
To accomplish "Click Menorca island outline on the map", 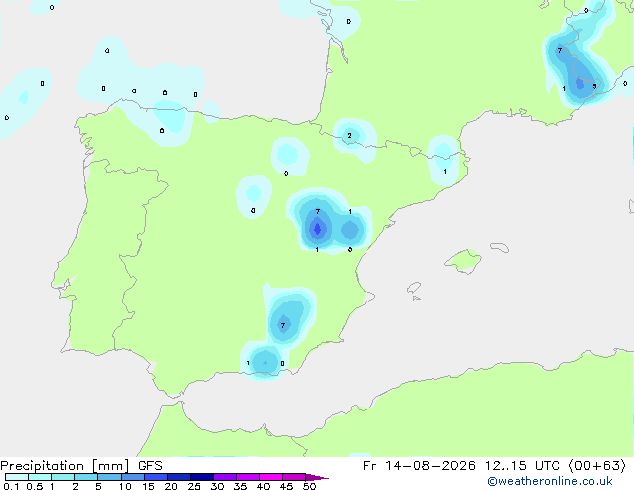I will (x=500, y=247).
